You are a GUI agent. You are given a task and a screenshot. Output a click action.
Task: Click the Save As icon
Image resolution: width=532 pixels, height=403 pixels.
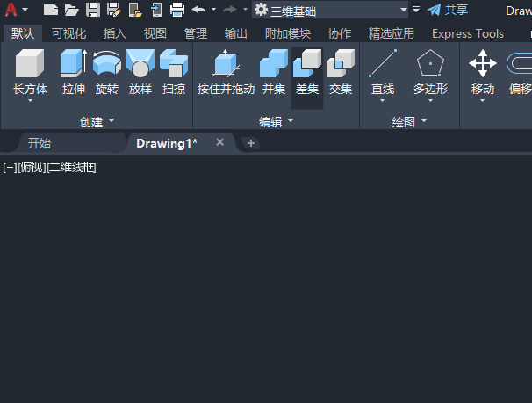tap(114, 10)
